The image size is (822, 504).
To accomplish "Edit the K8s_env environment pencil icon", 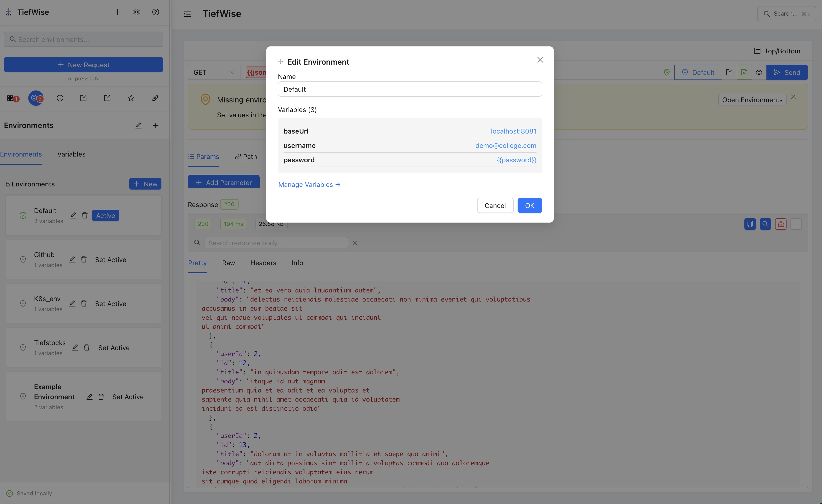I will (72, 304).
